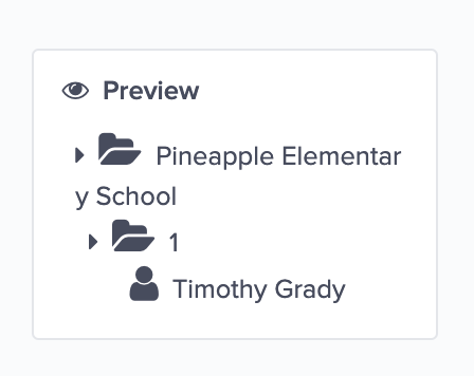The height and width of the screenshot is (376, 474).
Task: Expand the Pineapple Elementary School tree arrow
Action: pos(79,155)
